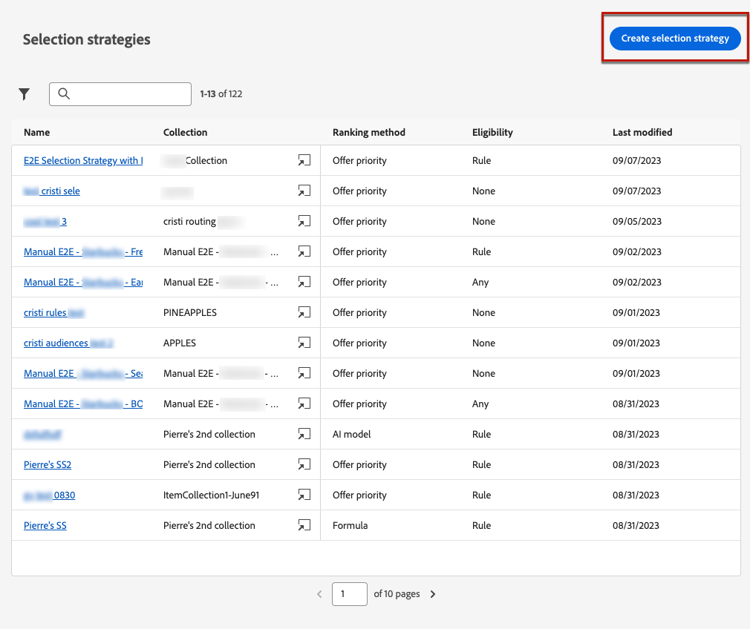Viewport: 750px width, 629px height.
Task: Open collection icon in Pierre's SS row
Action: click(x=304, y=526)
